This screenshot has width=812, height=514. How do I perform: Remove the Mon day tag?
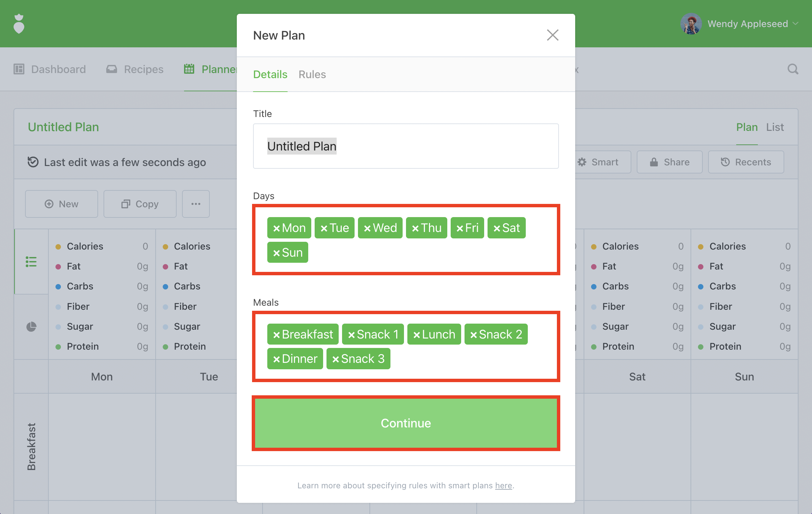point(276,228)
